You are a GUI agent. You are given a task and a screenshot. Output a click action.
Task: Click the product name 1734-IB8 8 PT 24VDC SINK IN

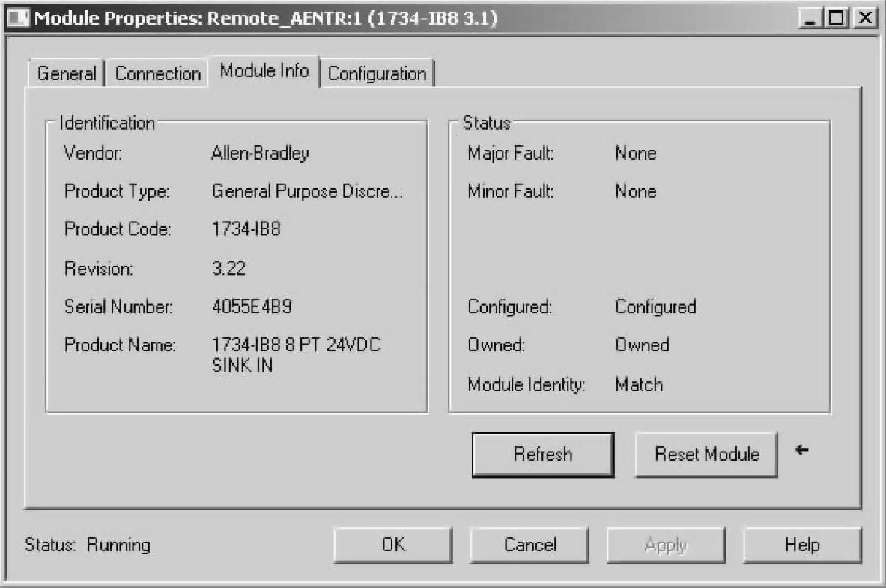[296, 354]
